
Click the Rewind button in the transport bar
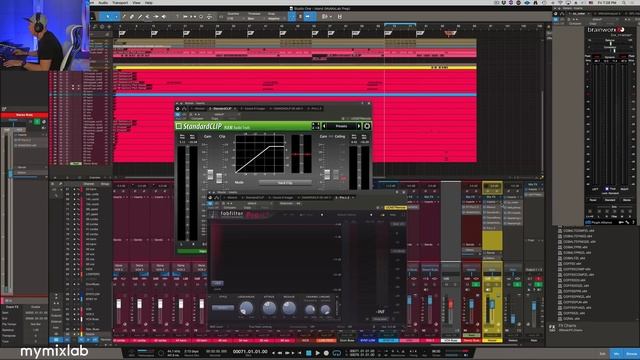coord(281,353)
